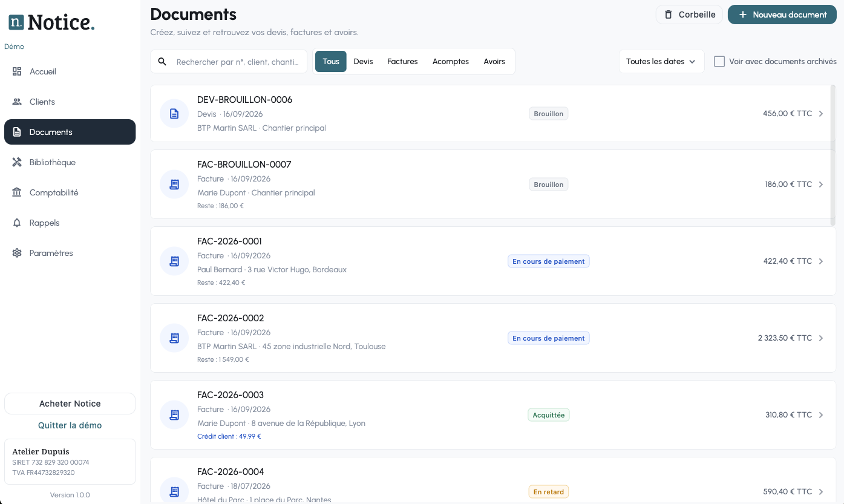Open the Accueil dashboard icon

(x=17, y=71)
